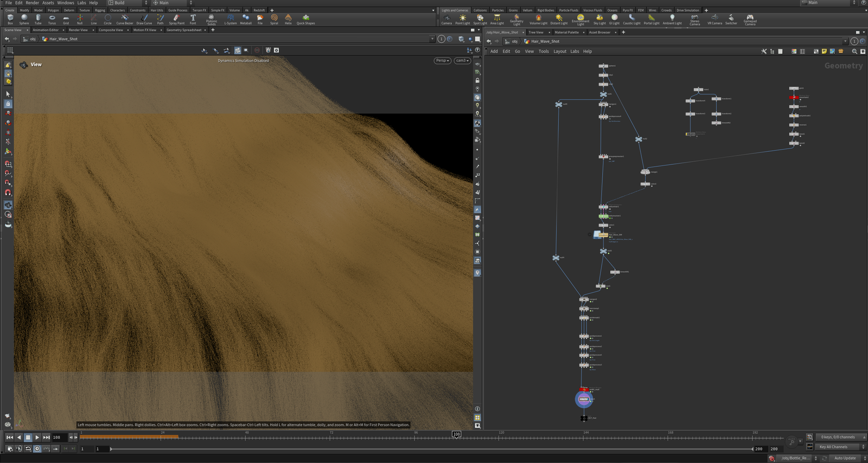Click the network editor wrench tool icon
The width and height of the screenshot is (868, 463).
tap(764, 52)
